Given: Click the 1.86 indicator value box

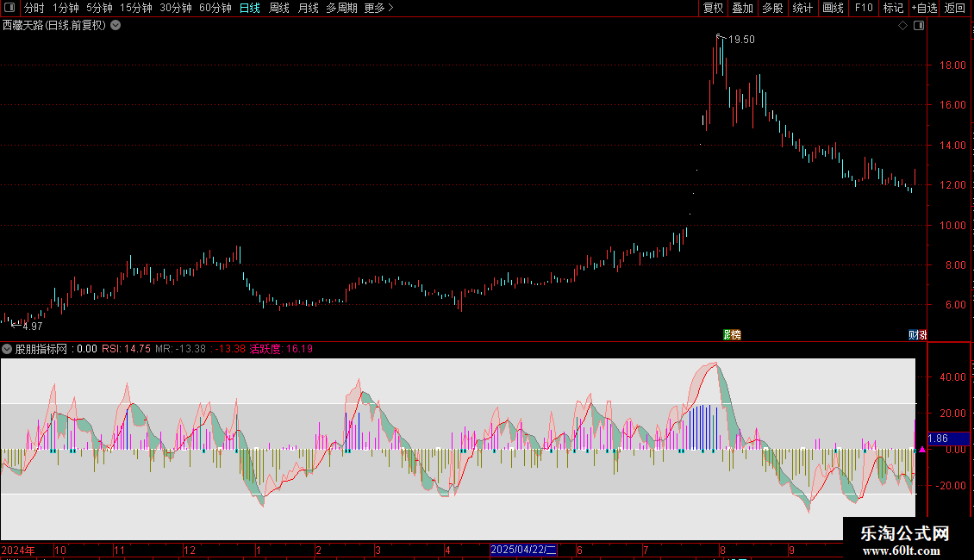Looking at the screenshot, I should pos(948,439).
